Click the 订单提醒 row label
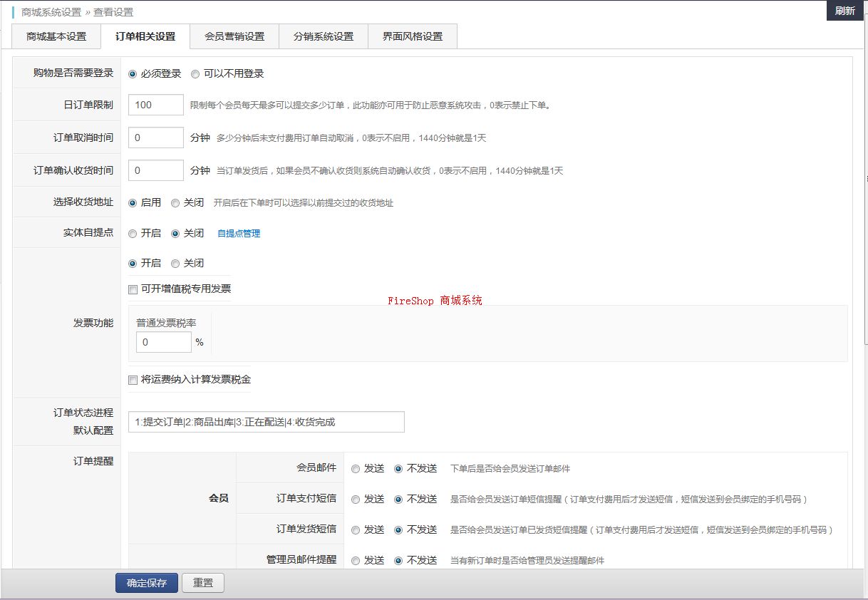868x600 pixels. point(93,461)
